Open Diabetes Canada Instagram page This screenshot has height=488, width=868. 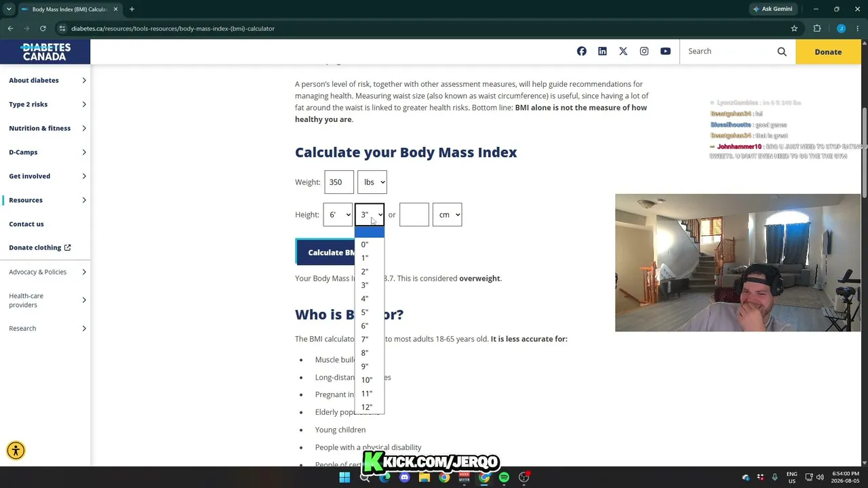pyautogui.click(x=644, y=52)
